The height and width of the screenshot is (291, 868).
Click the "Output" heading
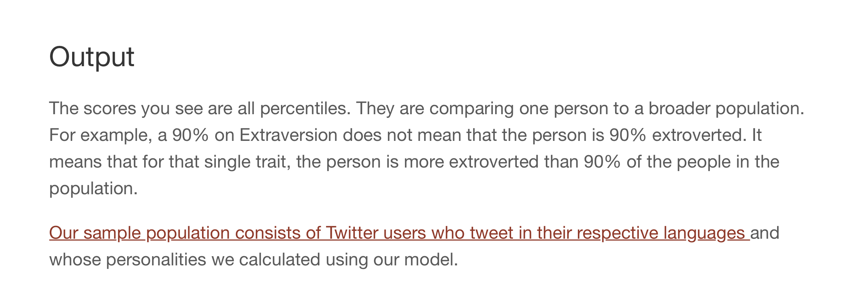[x=92, y=57]
